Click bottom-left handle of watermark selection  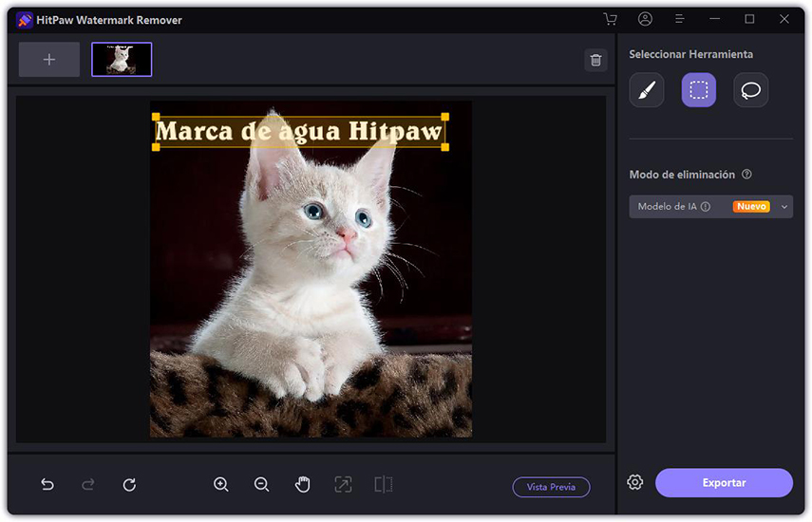point(156,147)
